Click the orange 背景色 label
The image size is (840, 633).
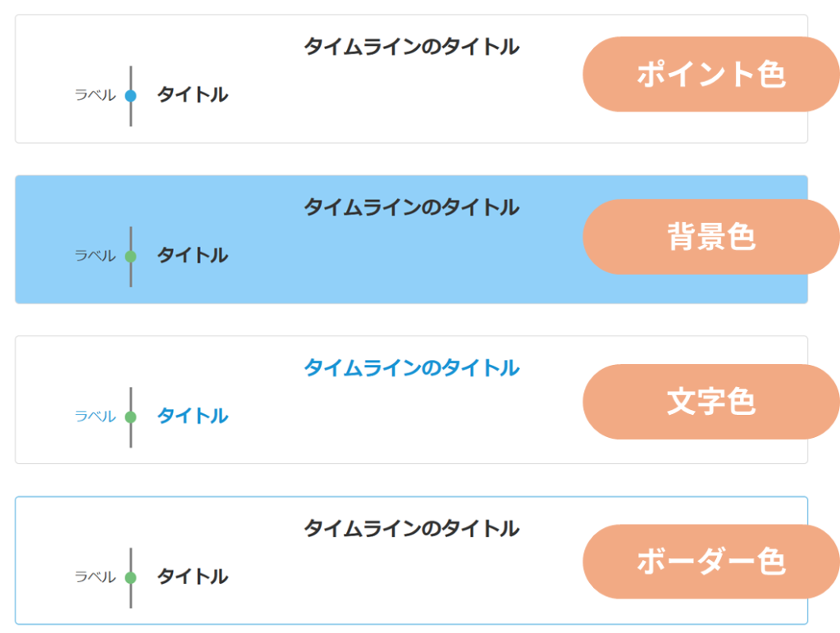(710, 238)
